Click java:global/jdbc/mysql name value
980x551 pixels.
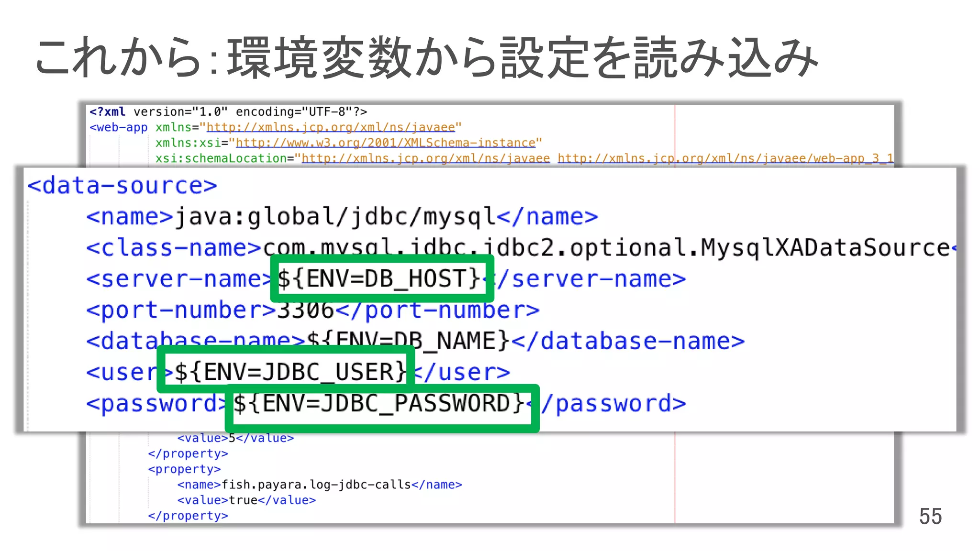click(335, 217)
